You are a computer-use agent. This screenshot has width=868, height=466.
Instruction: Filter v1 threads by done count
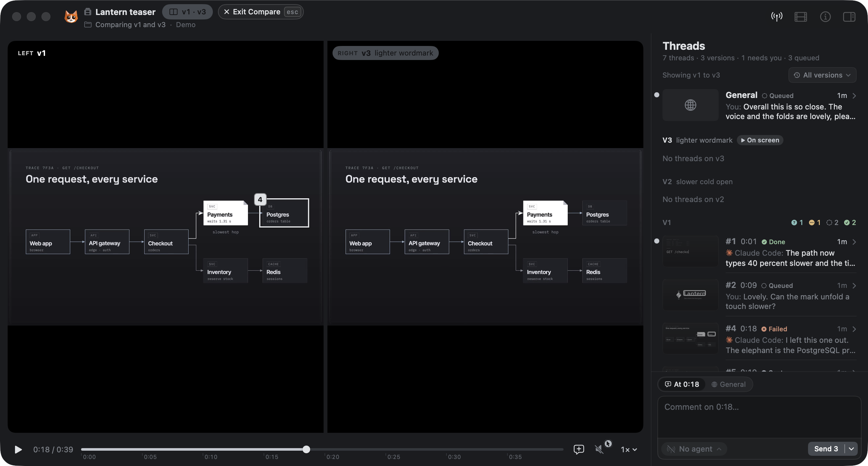pyautogui.click(x=850, y=222)
